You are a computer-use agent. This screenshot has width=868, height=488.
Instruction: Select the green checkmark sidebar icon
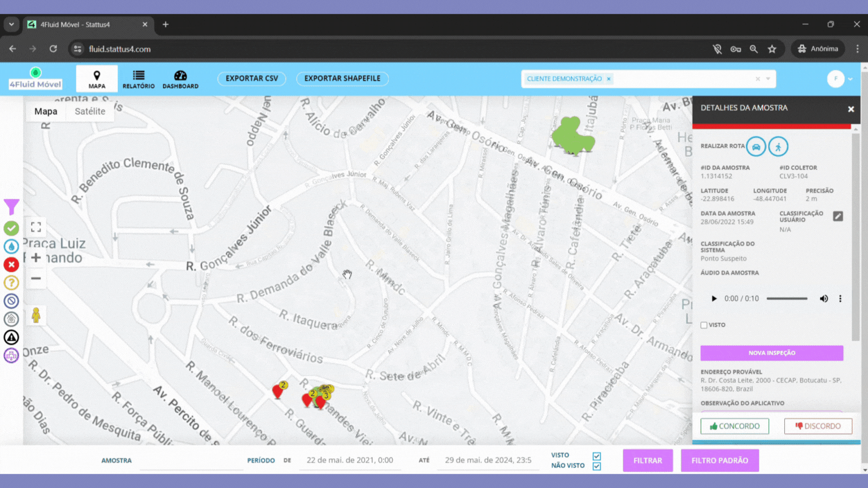point(11,228)
